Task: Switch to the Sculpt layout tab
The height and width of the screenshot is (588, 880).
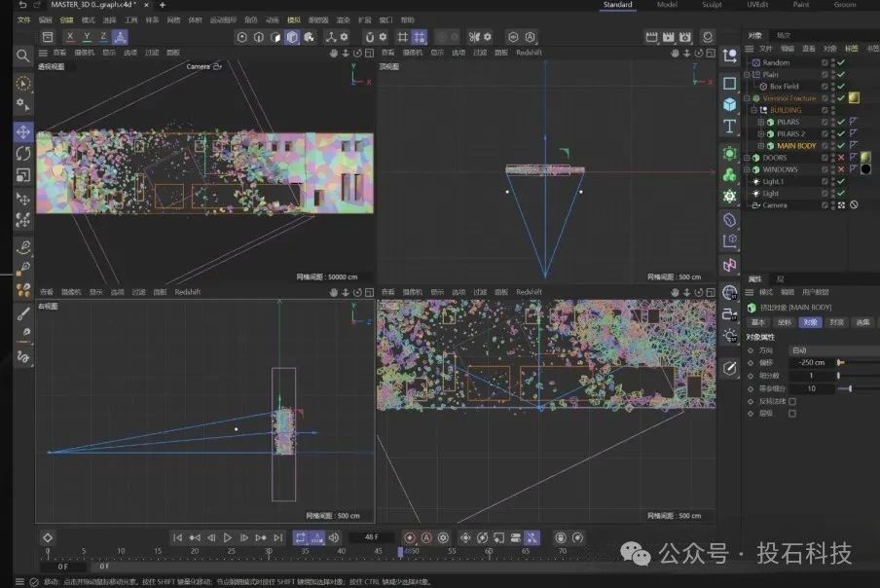Action: pyautogui.click(x=712, y=5)
